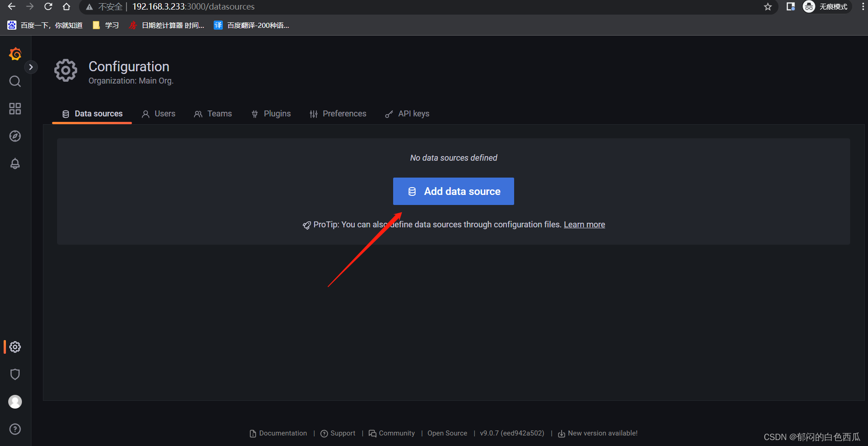Image resolution: width=868 pixels, height=446 pixels.
Task: Open the Open Source footer link
Action: (447, 433)
